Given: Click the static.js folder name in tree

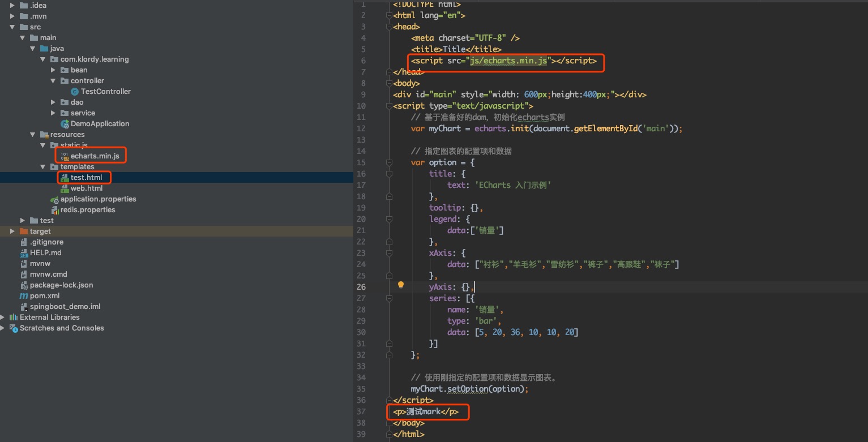Looking at the screenshot, I should click(74, 145).
